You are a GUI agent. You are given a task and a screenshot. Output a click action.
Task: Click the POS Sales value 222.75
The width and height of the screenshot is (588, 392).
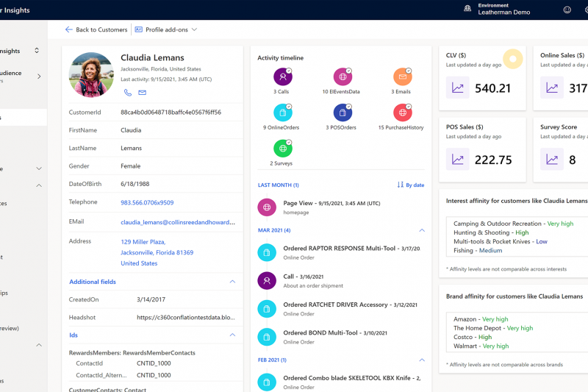[x=493, y=160]
